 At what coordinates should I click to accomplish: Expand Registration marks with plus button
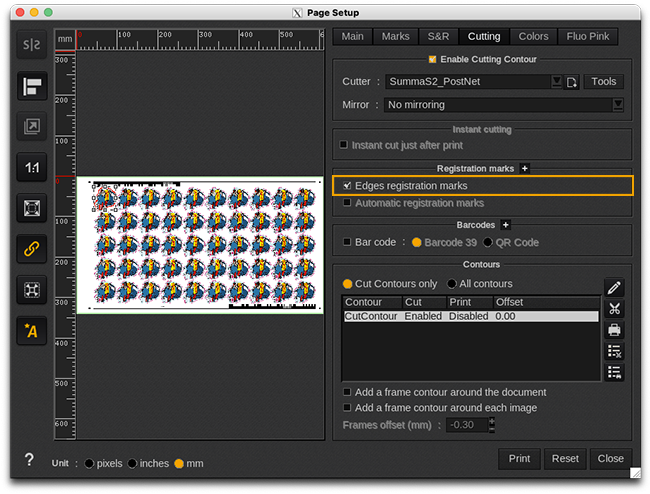tap(524, 168)
